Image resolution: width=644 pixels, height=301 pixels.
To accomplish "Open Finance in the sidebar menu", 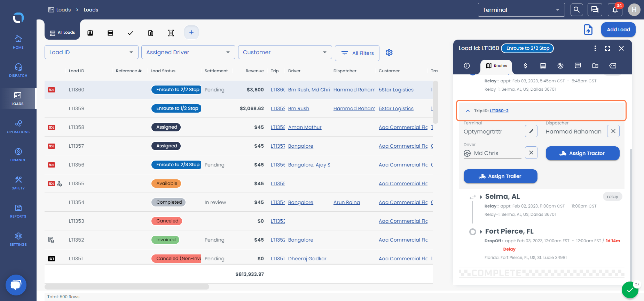I will (x=18, y=154).
